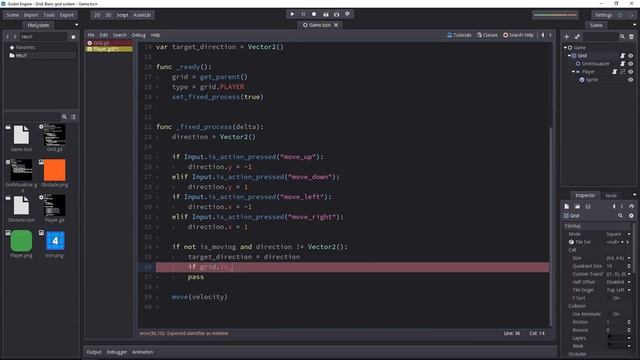Open Inspector gear options
Screen dimensions: 640x360
click(x=631, y=216)
